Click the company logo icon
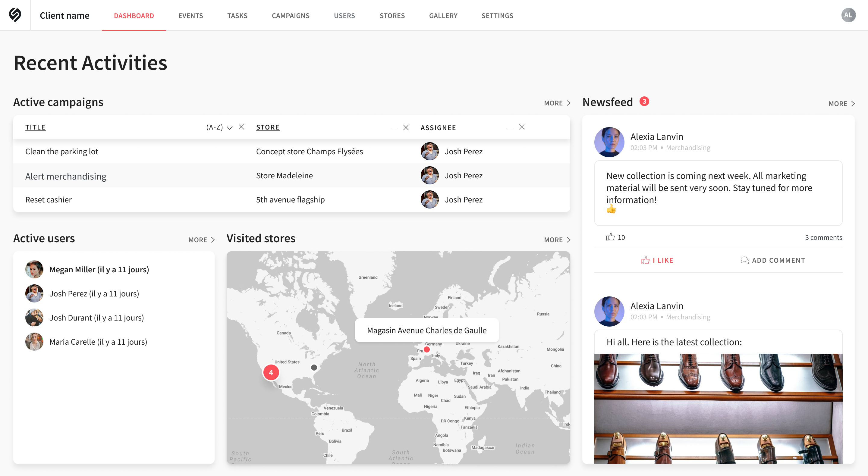868x476 pixels. click(15, 15)
